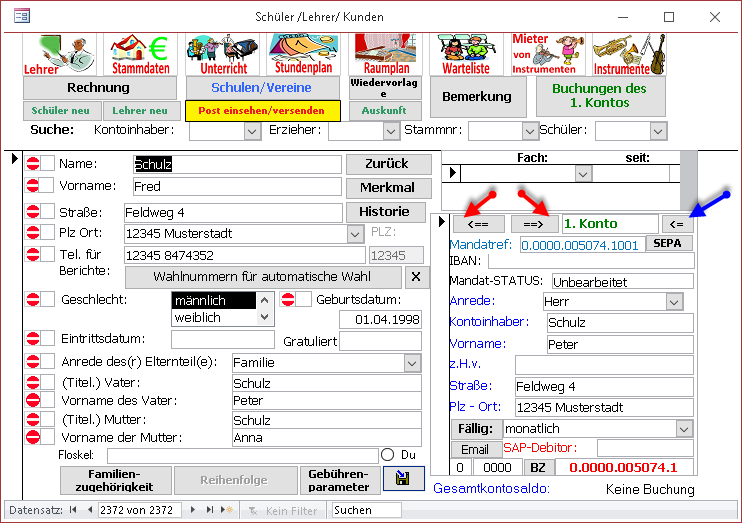742x523 pixels.
Task: Expand the Fällig monatlich dropdown
Action: pyautogui.click(x=683, y=428)
